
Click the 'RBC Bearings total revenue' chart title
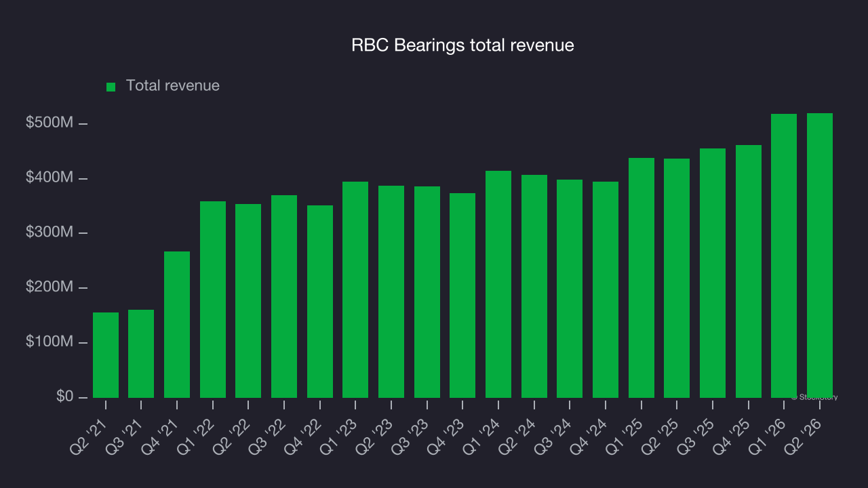(x=463, y=45)
